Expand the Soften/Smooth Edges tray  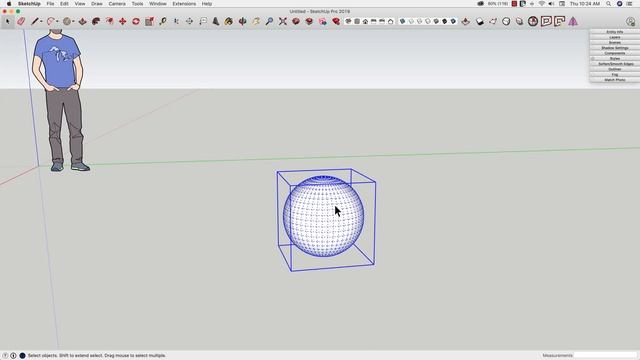pyautogui.click(x=615, y=64)
